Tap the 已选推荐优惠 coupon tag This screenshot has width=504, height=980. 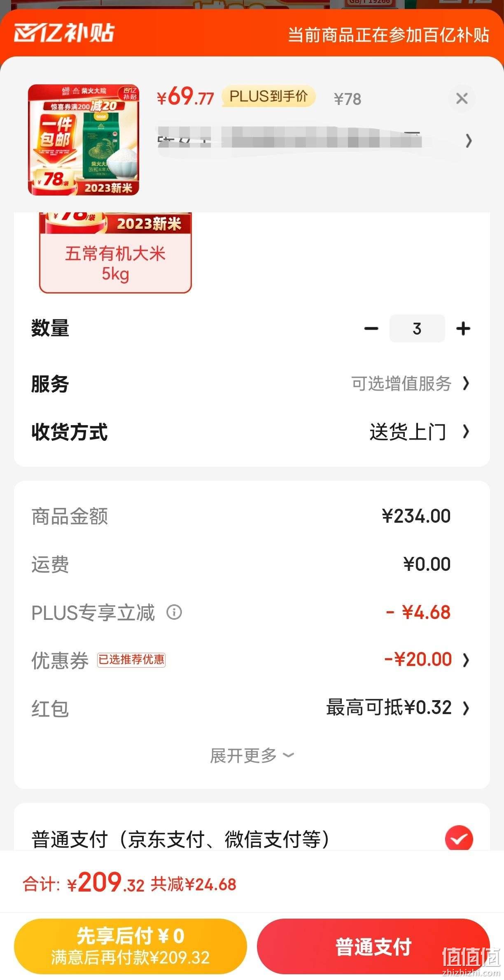pyautogui.click(x=131, y=659)
